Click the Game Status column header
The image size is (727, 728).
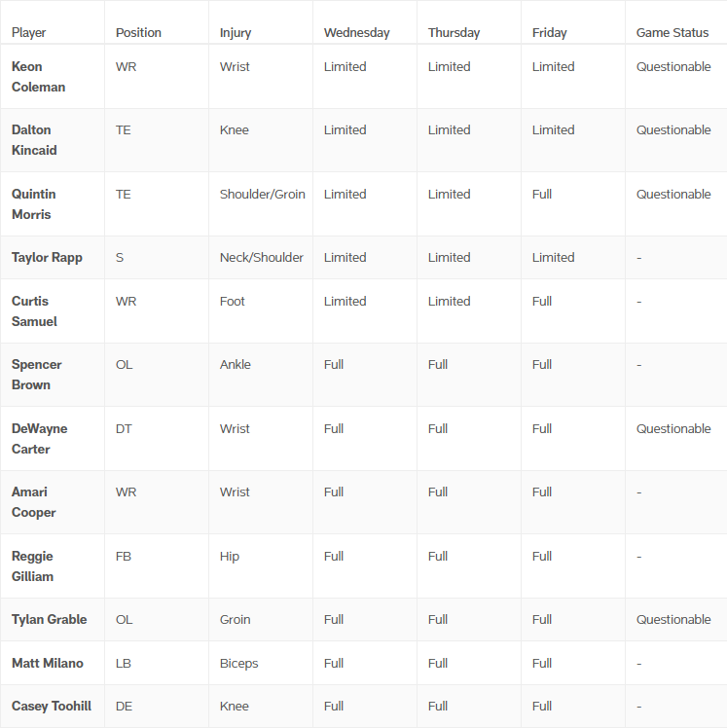[672, 33]
